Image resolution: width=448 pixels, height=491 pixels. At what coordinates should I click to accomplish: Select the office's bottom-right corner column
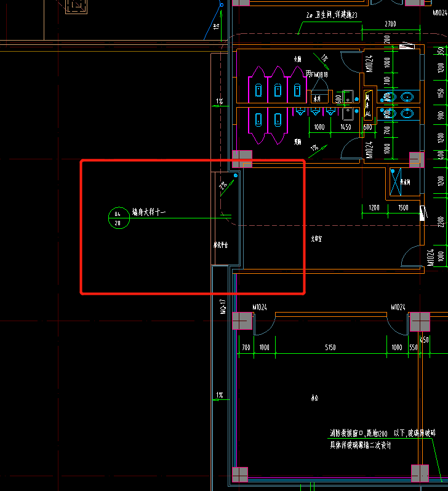420,473
